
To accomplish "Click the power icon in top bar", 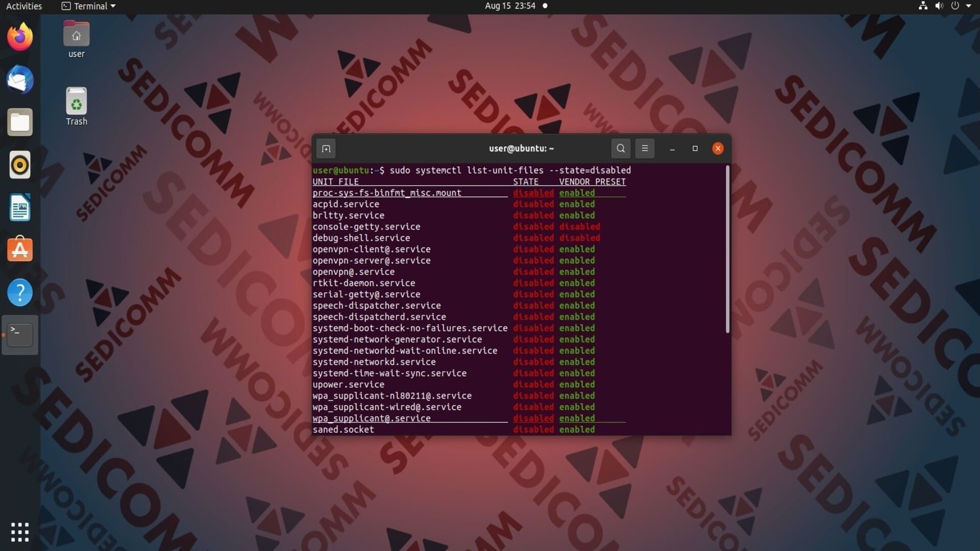I will 955,6.
